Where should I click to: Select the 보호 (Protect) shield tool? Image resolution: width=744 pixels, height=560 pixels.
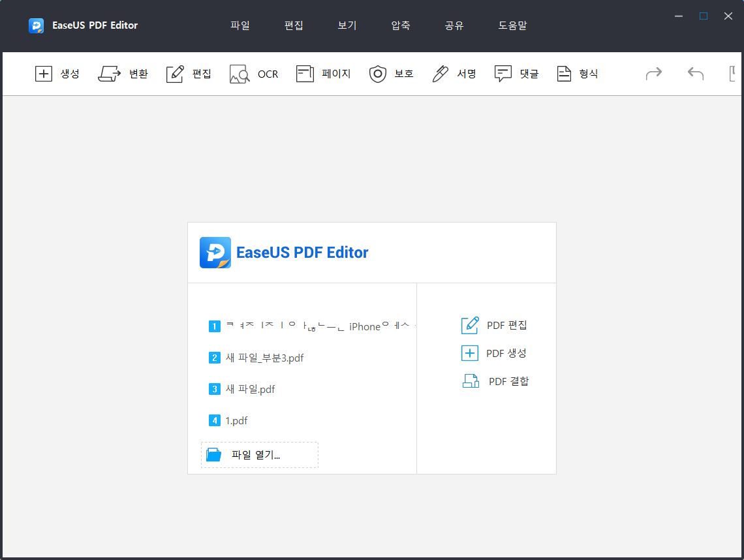point(392,74)
